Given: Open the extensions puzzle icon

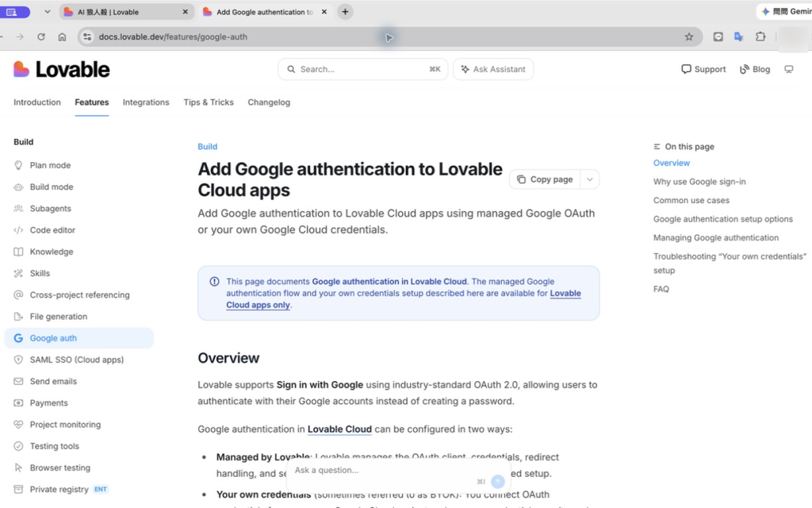Looking at the screenshot, I should point(760,37).
